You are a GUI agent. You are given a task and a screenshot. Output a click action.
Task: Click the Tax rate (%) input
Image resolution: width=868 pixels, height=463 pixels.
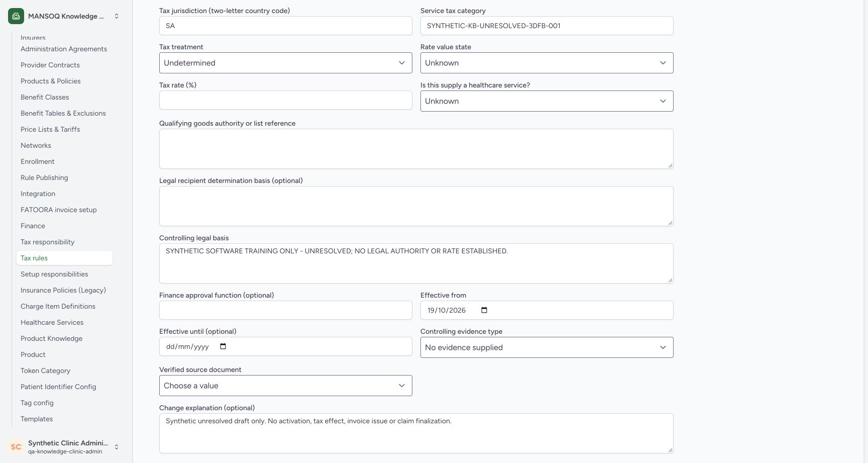pos(285,100)
